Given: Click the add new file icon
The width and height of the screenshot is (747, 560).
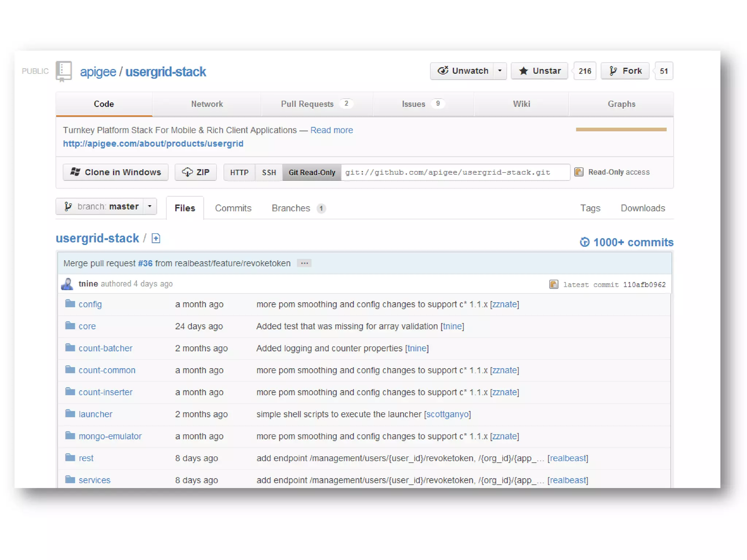Looking at the screenshot, I should (156, 238).
